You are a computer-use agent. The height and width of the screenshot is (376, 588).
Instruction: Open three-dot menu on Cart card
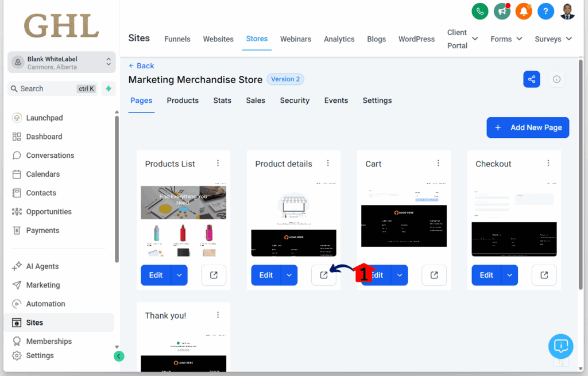pyautogui.click(x=438, y=163)
